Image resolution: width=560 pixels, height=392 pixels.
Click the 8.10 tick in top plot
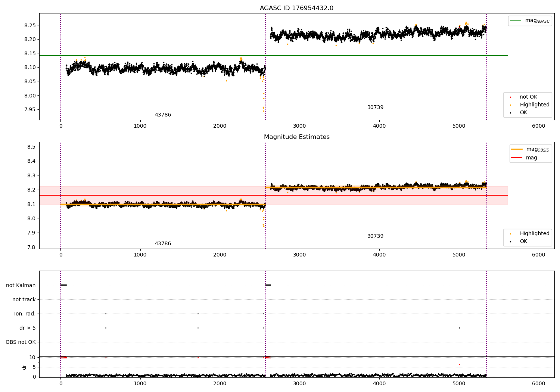point(30,67)
